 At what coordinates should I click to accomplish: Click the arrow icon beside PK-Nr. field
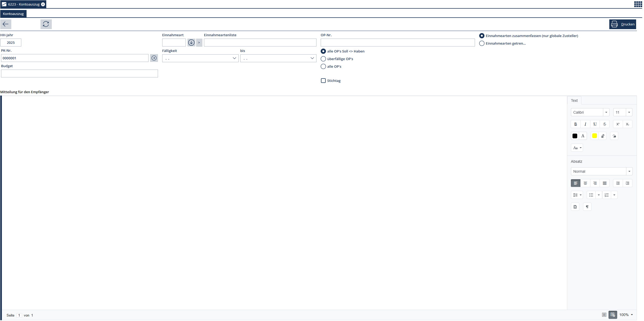tap(154, 58)
